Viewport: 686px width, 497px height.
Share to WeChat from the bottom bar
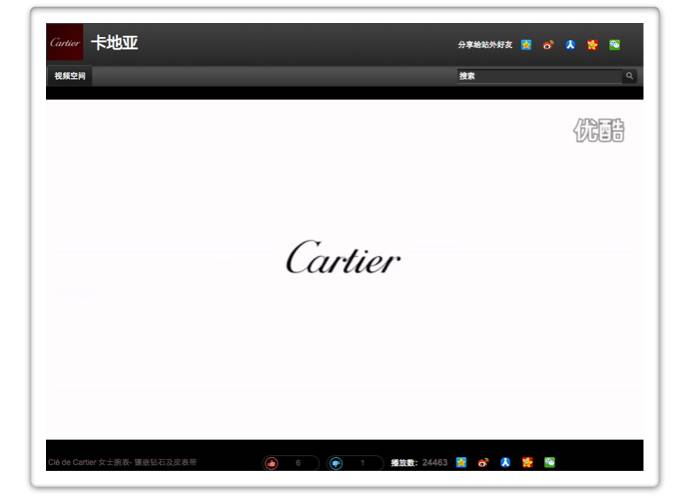pyautogui.click(x=550, y=462)
